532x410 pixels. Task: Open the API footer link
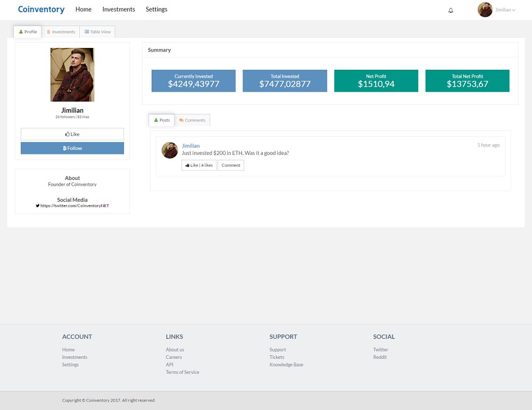(170, 365)
